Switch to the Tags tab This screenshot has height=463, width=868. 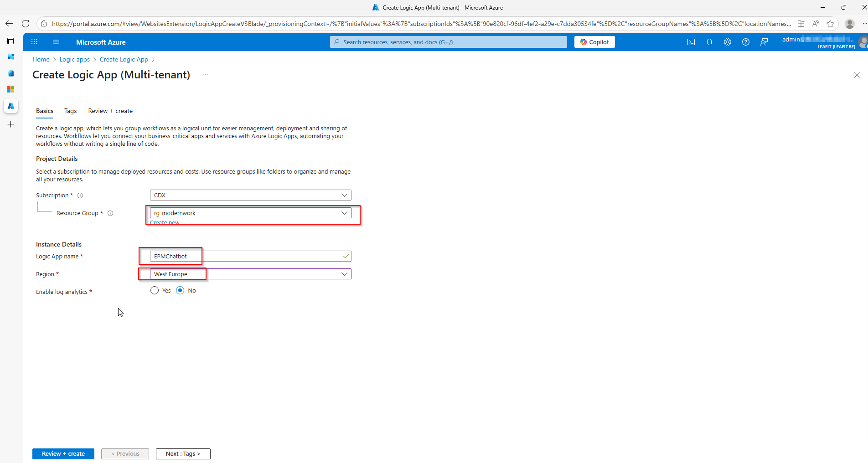point(70,111)
